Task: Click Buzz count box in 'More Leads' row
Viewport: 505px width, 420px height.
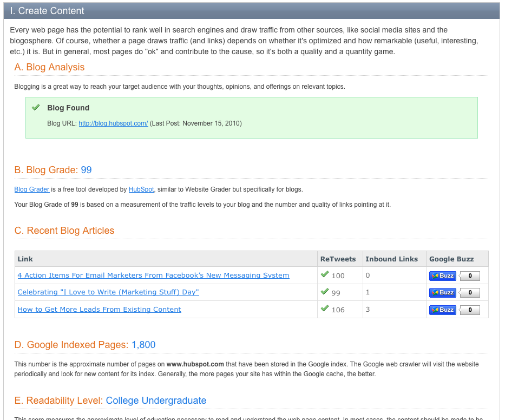Action: (x=470, y=310)
